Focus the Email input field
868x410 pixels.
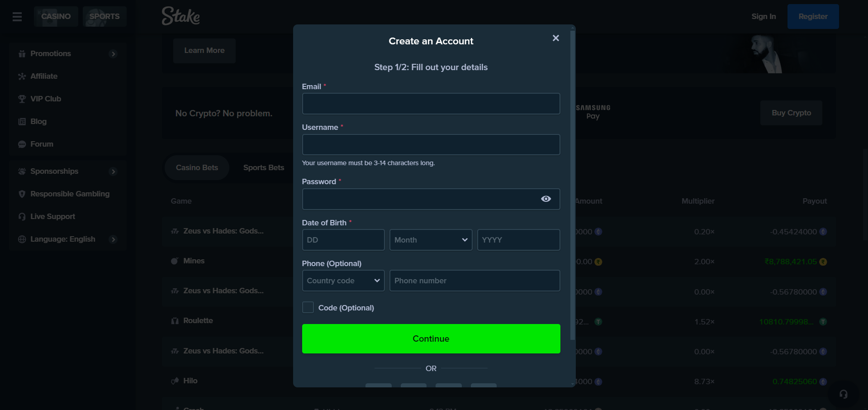click(x=431, y=104)
